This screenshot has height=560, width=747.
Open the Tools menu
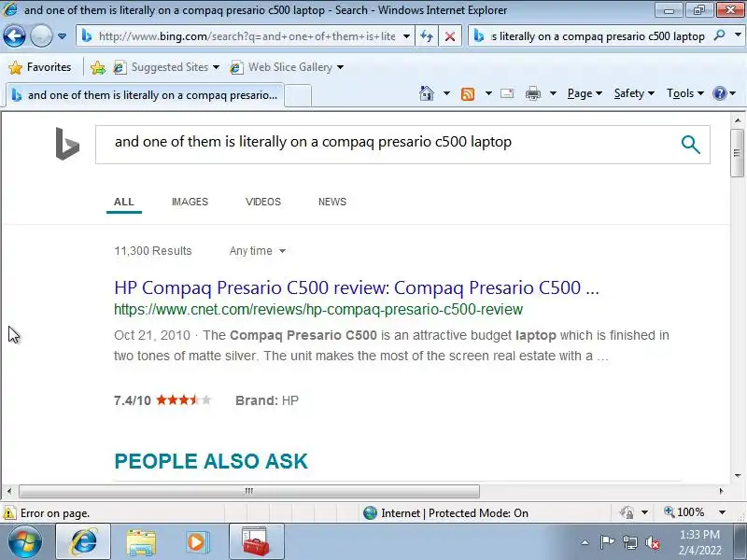pos(685,93)
